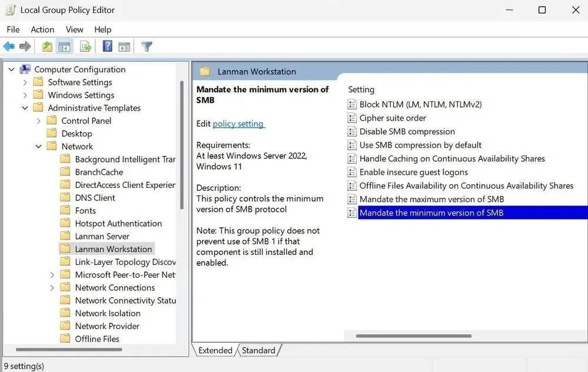
Task: Expand the Windows Settings node
Action: [25, 95]
